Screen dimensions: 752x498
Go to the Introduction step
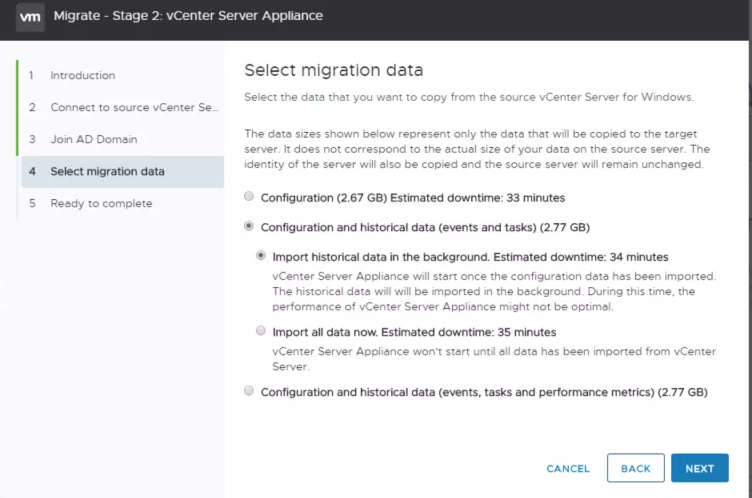point(82,75)
